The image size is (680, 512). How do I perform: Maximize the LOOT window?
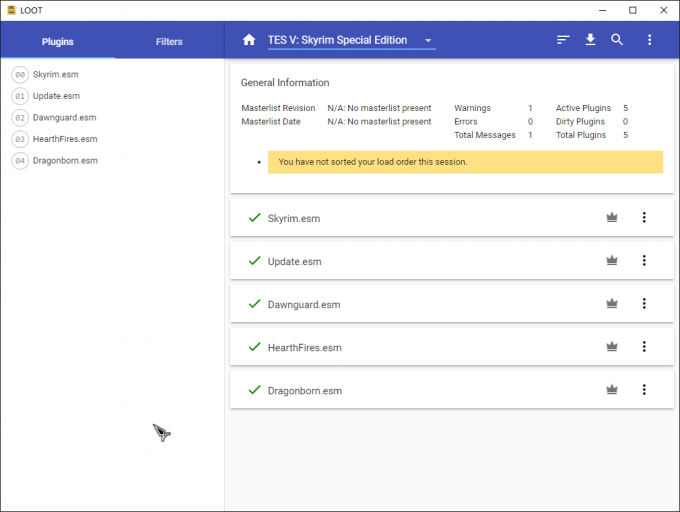pos(633,10)
